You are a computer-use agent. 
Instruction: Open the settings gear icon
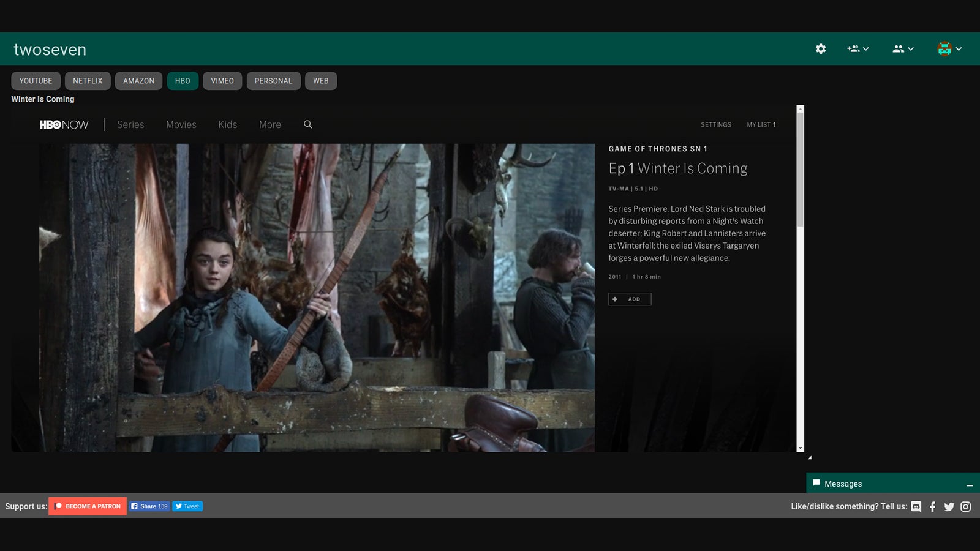[x=821, y=49]
